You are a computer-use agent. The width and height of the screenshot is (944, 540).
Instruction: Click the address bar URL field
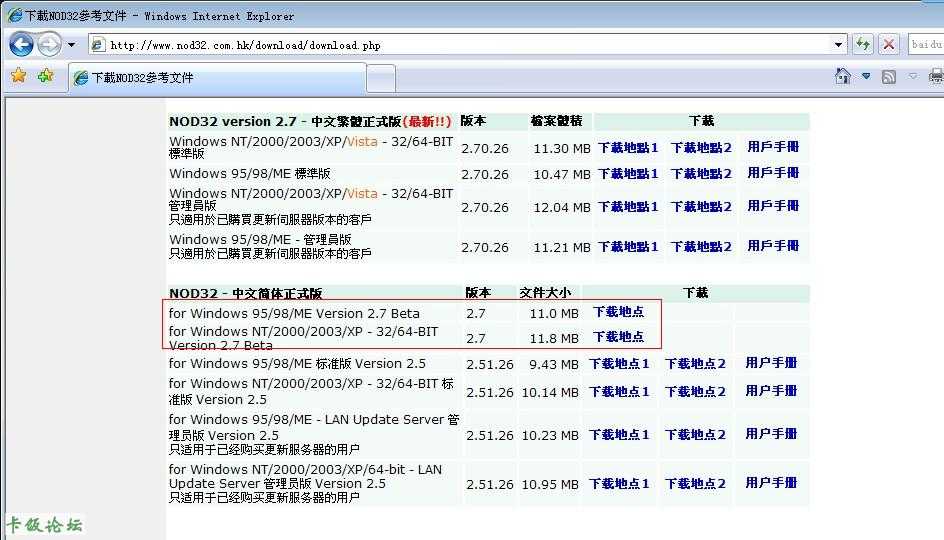tap(467, 45)
